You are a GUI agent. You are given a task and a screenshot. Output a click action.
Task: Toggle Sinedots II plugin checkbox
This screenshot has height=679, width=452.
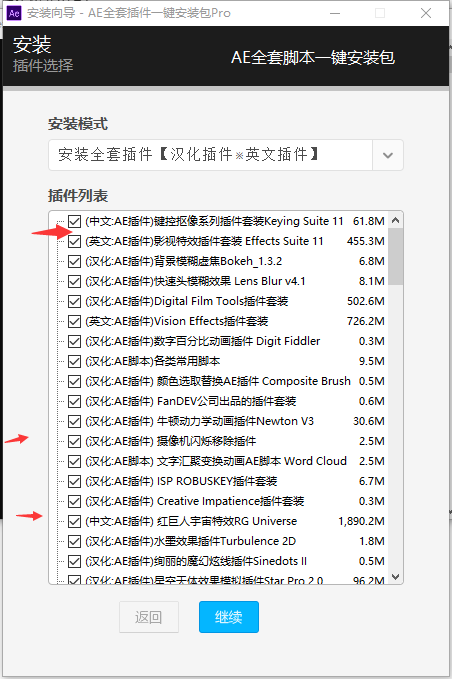tap(74, 561)
